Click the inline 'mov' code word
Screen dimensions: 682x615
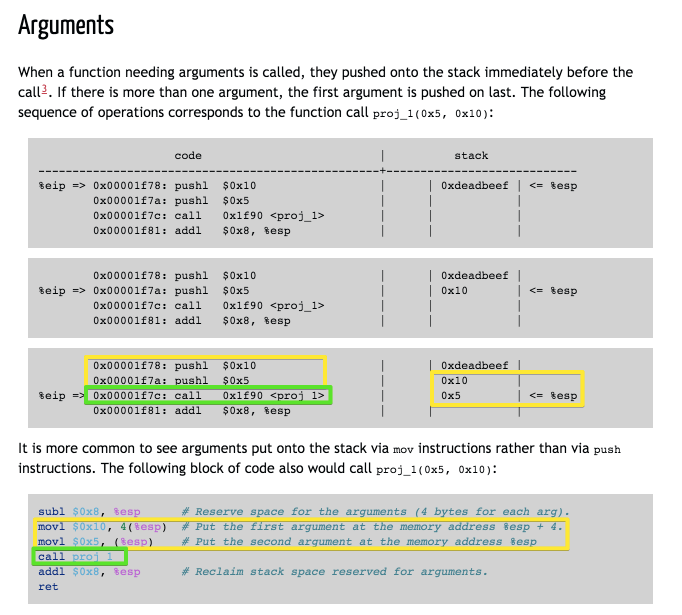click(403, 450)
